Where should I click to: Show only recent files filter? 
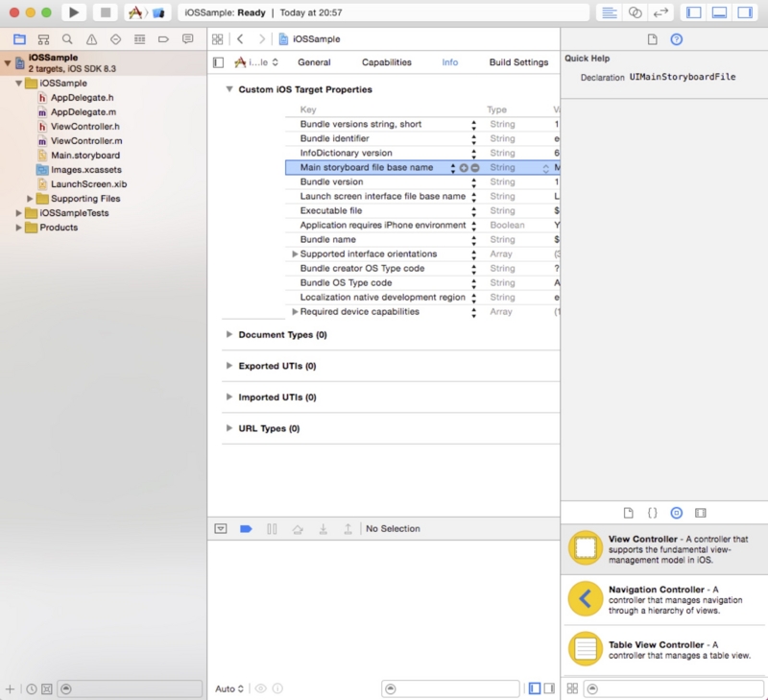(x=32, y=688)
